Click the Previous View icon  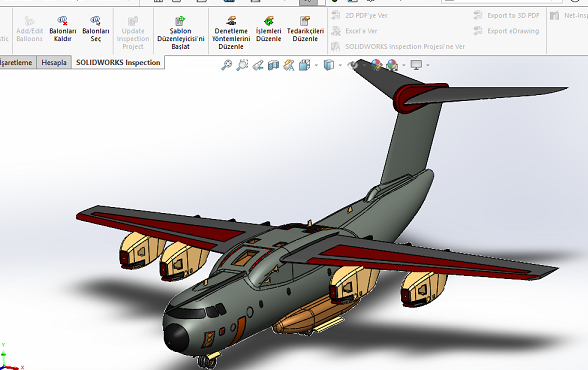(x=258, y=65)
